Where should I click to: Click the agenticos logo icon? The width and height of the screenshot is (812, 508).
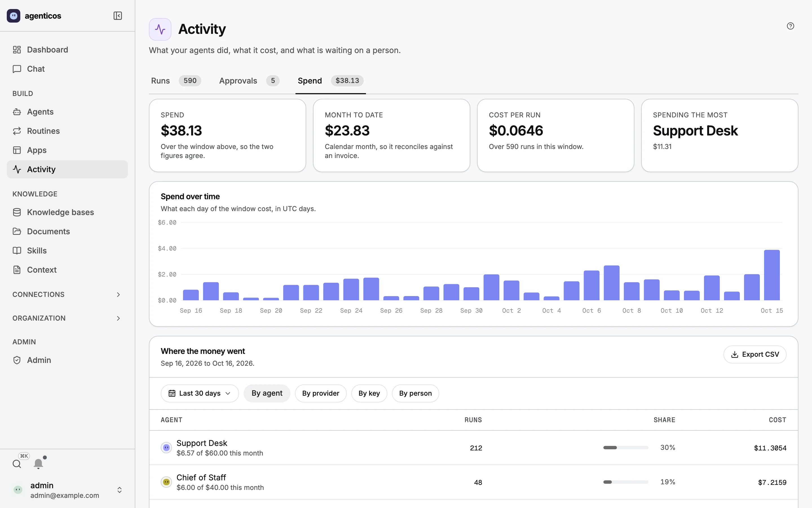[14, 16]
